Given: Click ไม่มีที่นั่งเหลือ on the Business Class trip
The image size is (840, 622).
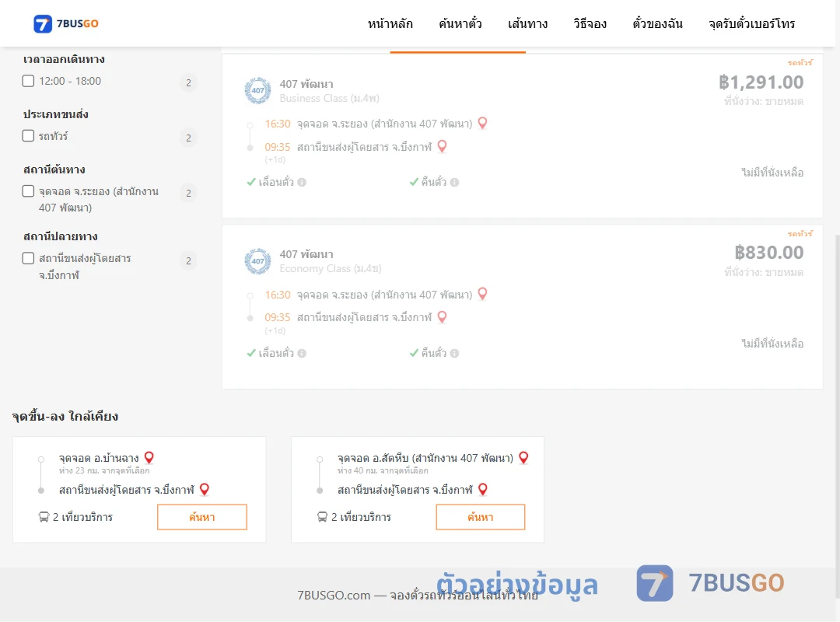Looking at the screenshot, I should coord(772,173).
